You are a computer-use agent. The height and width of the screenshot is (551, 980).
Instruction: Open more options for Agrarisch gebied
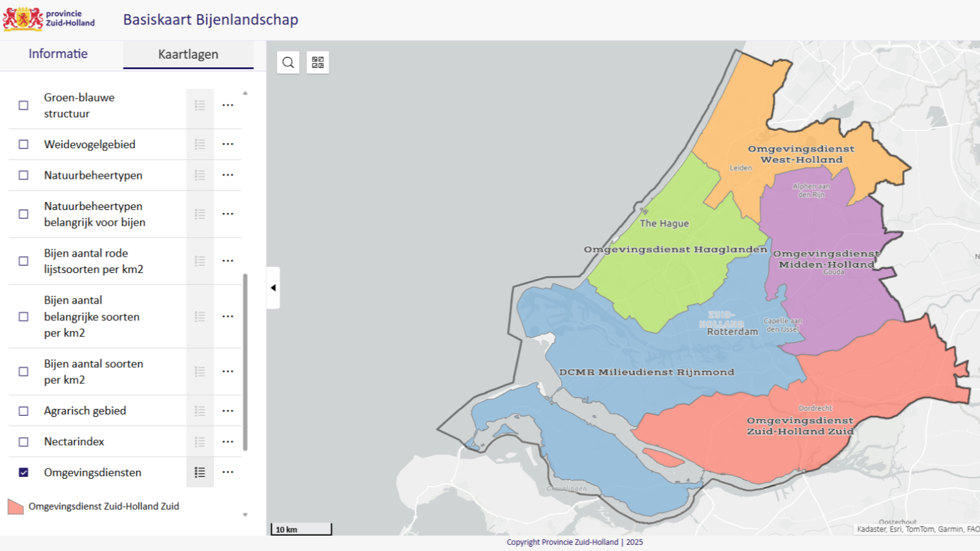pos(228,411)
